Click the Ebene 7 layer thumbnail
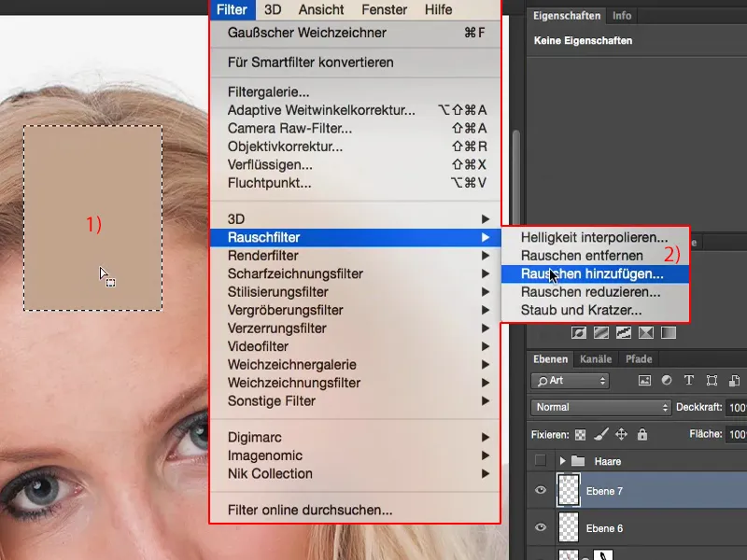Image resolution: width=747 pixels, height=560 pixels. [x=569, y=489]
